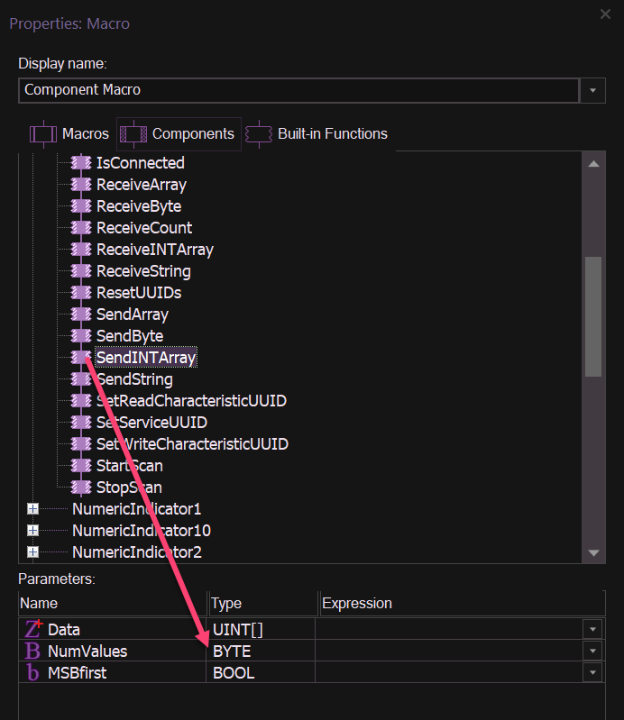The image size is (624, 720).
Task: Select the SendString macro
Action: coord(134,380)
